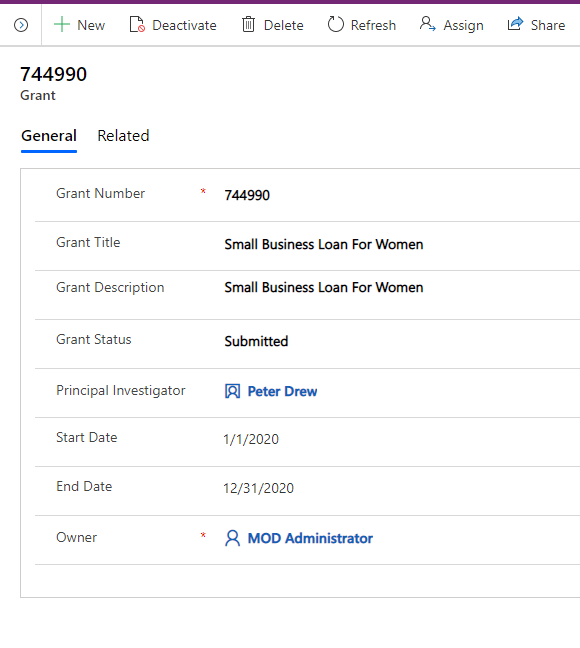Open the Start Date 1/1/2020 field
The height and width of the screenshot is (648, 580).
pyautogui.click(x=401, y=439)
